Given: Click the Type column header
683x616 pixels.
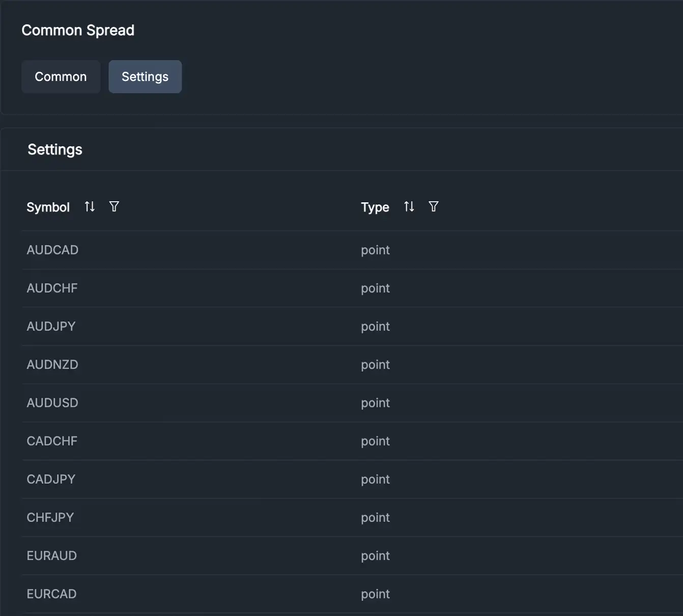Looking at the screenshot, I should 375,207.
